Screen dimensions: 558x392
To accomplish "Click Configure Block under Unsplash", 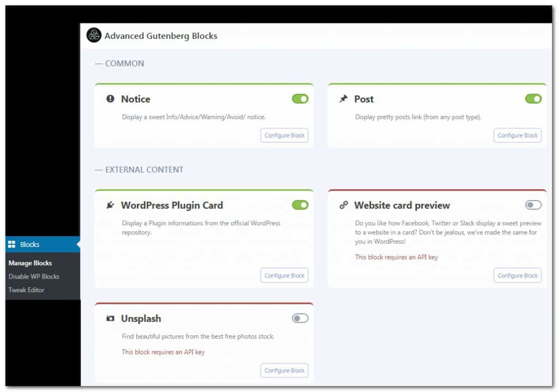I will 284,371.
